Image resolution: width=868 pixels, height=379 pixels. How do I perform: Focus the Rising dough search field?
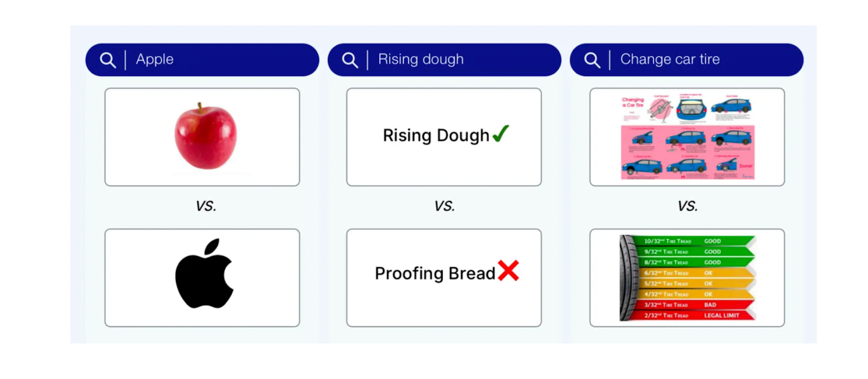(461, 60)
